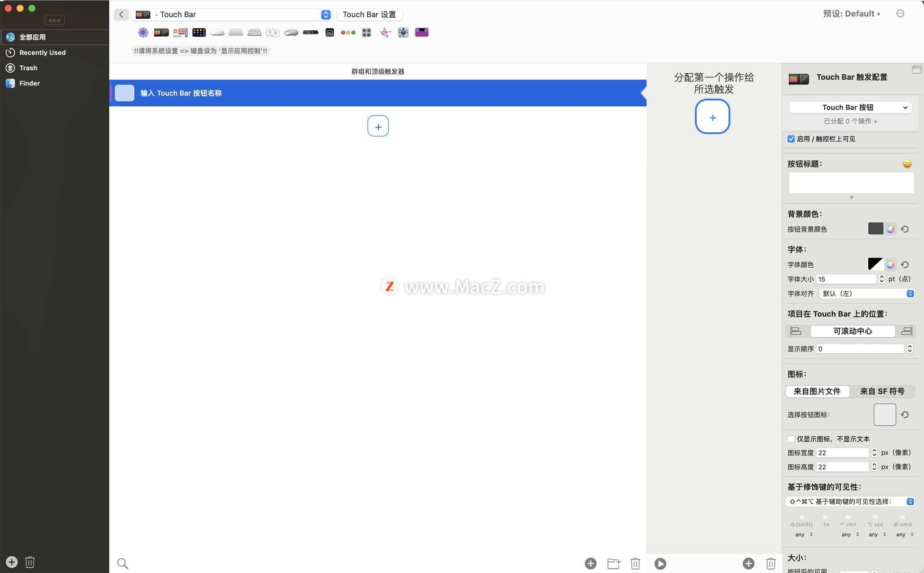The height and width of the screenshot is (573, 924).
Task: Create new group folder icon
Action: coord(614,563)
